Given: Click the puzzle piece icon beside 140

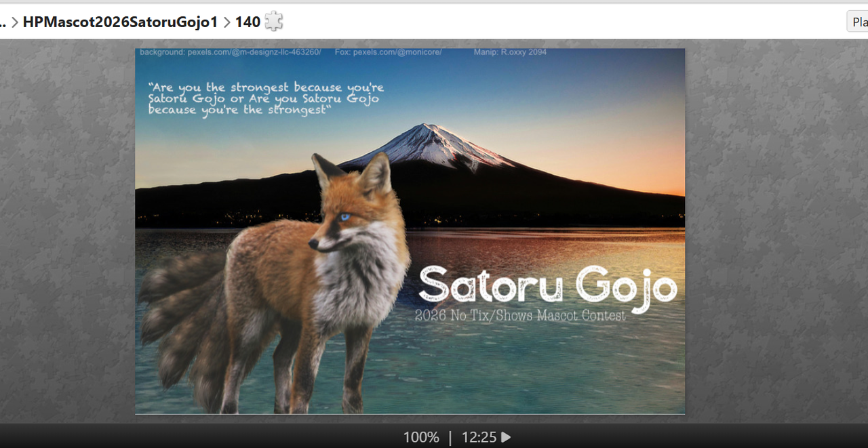Looking at the screenshot, I should 273,22.
